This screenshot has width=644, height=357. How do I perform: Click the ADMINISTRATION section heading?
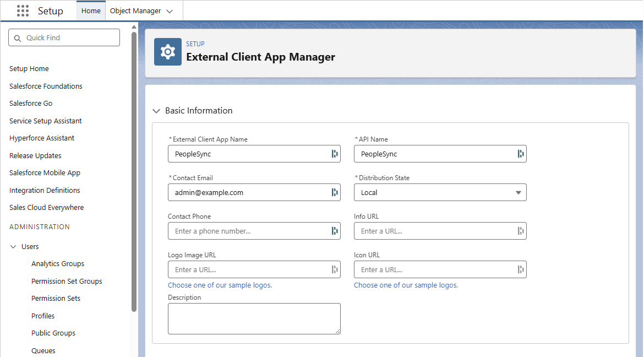(x=40, y=227)
